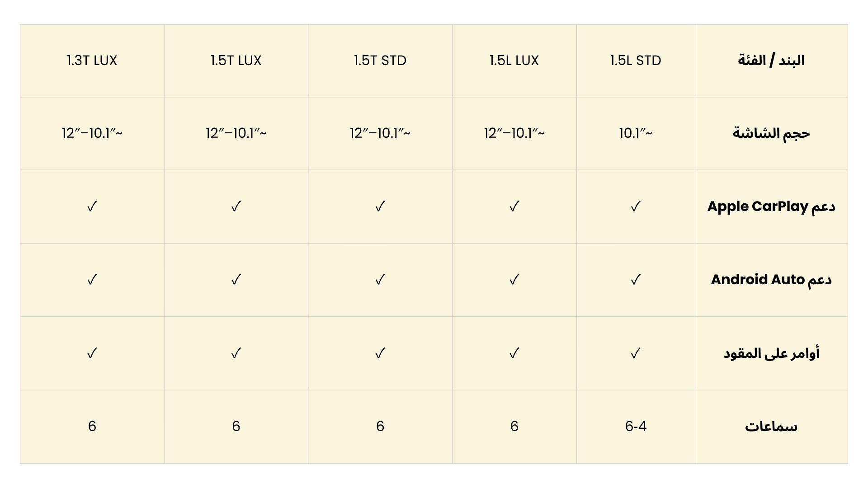Screen dimensions: 868x488
Task: Select the Apple CarPlay checkmark for 1.5T STD
Action: (x=380, y=206)
